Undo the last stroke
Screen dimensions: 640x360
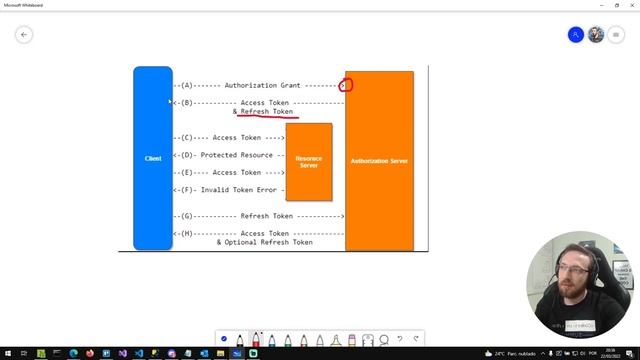click(400, 339)
